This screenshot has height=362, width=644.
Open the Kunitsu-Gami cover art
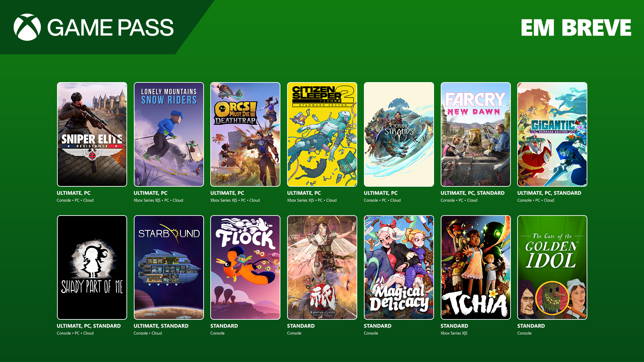click(x=322, y=267)
